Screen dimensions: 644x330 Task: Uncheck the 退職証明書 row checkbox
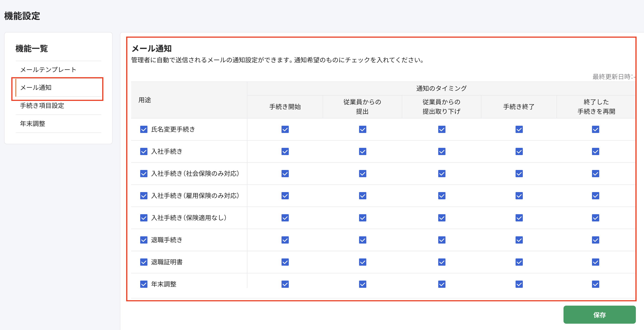coord(144,262)
